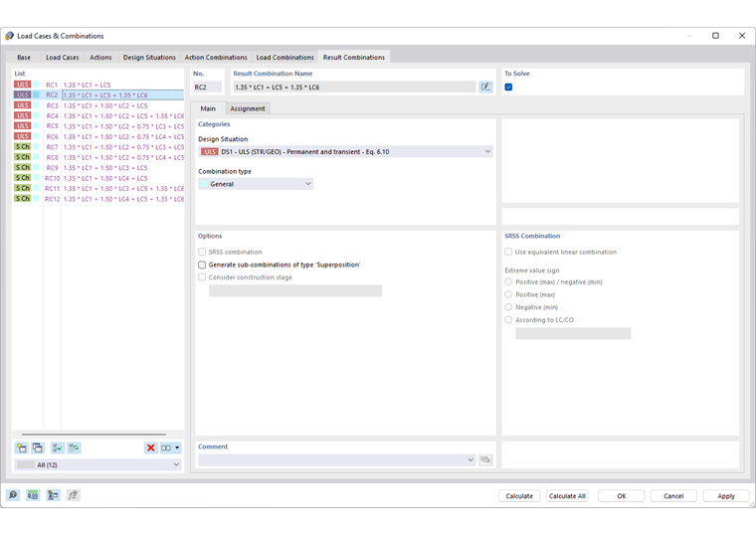This screenshot has width=756, height=536.
Task: Click the No. field showing RC2
Action: coord(207,87)
